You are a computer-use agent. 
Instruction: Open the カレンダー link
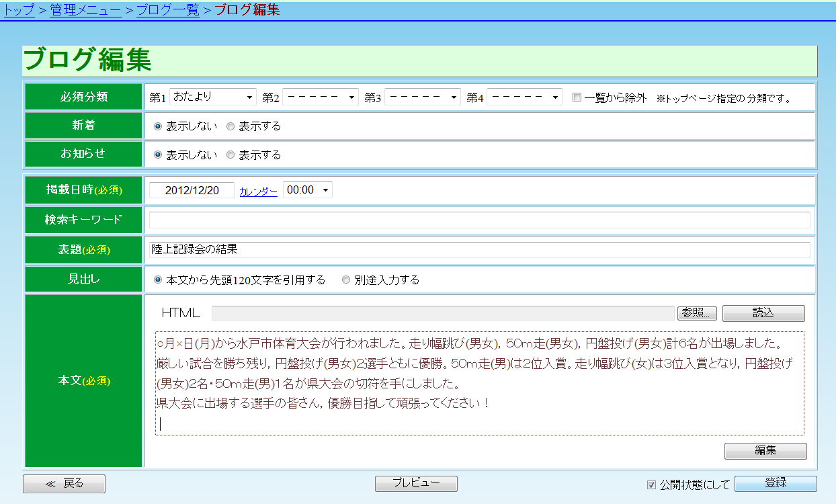(258, 192)
